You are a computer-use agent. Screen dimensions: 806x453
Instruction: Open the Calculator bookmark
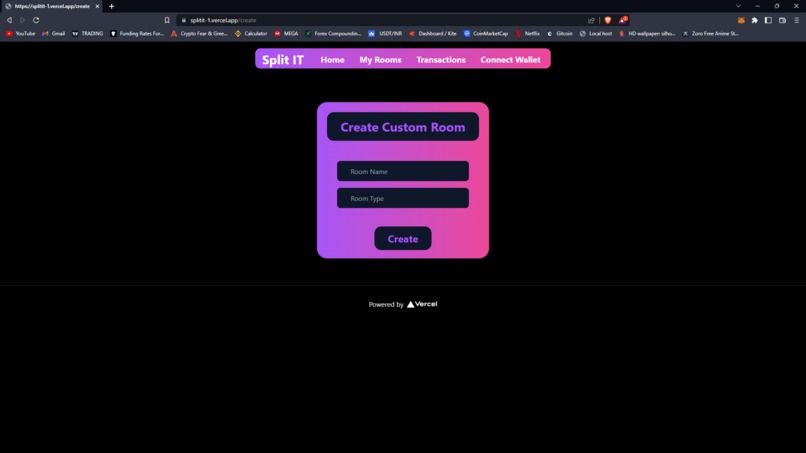pyautogui.click(x=251, y=33)
